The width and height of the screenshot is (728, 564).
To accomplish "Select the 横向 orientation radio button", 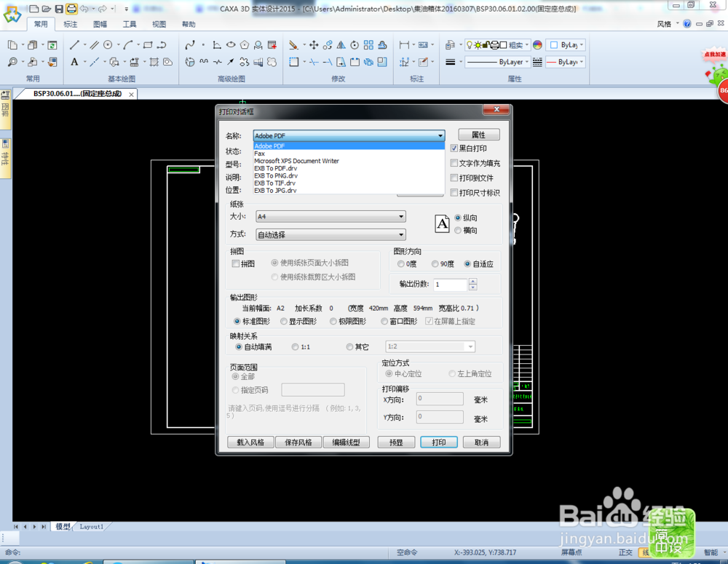I will click(458, 230).
